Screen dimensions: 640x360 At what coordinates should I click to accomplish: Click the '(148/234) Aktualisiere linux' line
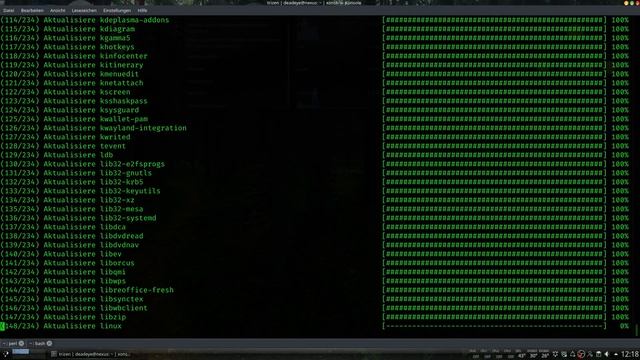coord(61,326)
